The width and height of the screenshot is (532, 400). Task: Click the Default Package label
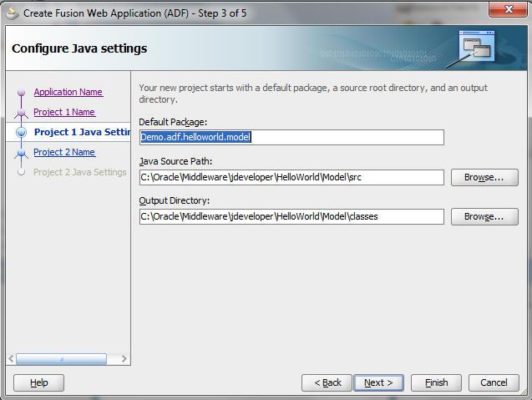click(x=173, y=122)
